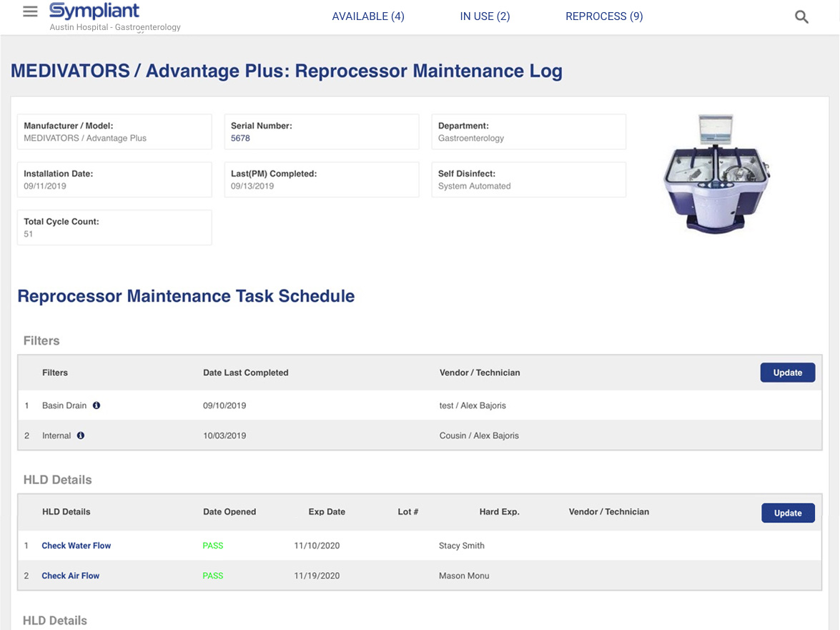Click 'Austin Hospital - Gastroenterology' subtitle
840x630 pixels.
point(115,26)
